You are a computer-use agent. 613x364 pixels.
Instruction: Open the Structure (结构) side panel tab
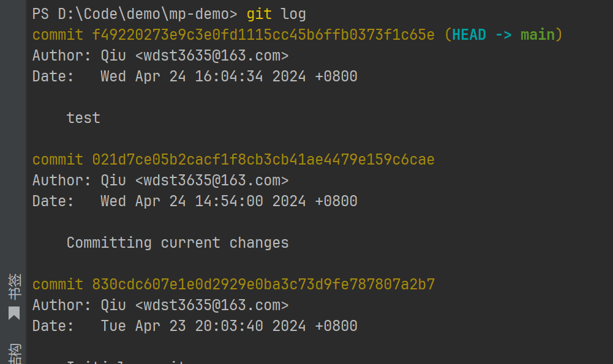[x=15, y=354]
